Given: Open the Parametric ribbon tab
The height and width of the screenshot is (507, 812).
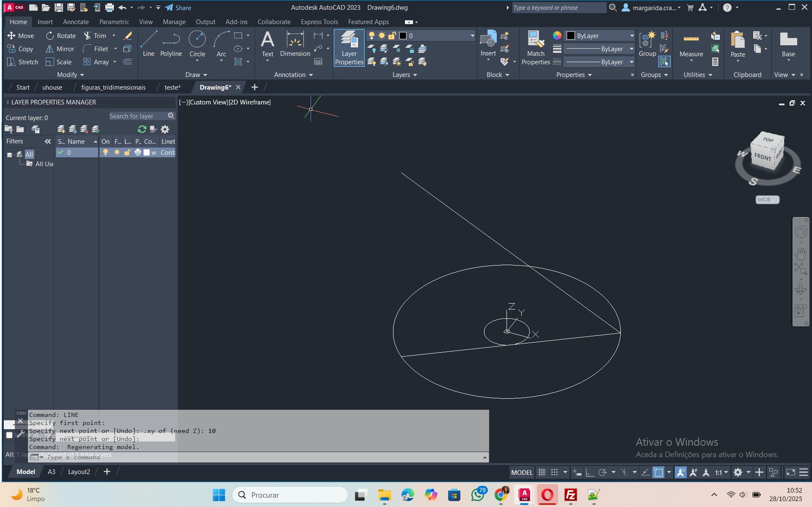Looking at the screenshot, I should coord(114,22).
